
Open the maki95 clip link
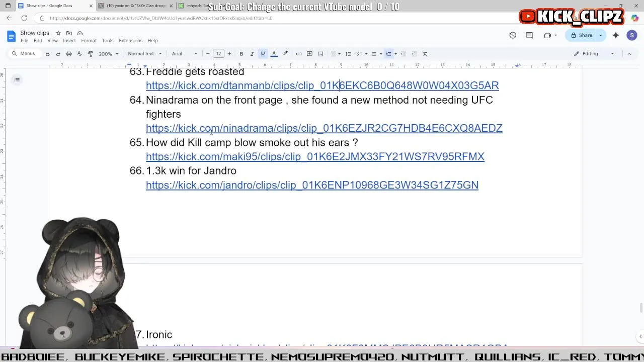pyautogui.click(x=315, y=156)
